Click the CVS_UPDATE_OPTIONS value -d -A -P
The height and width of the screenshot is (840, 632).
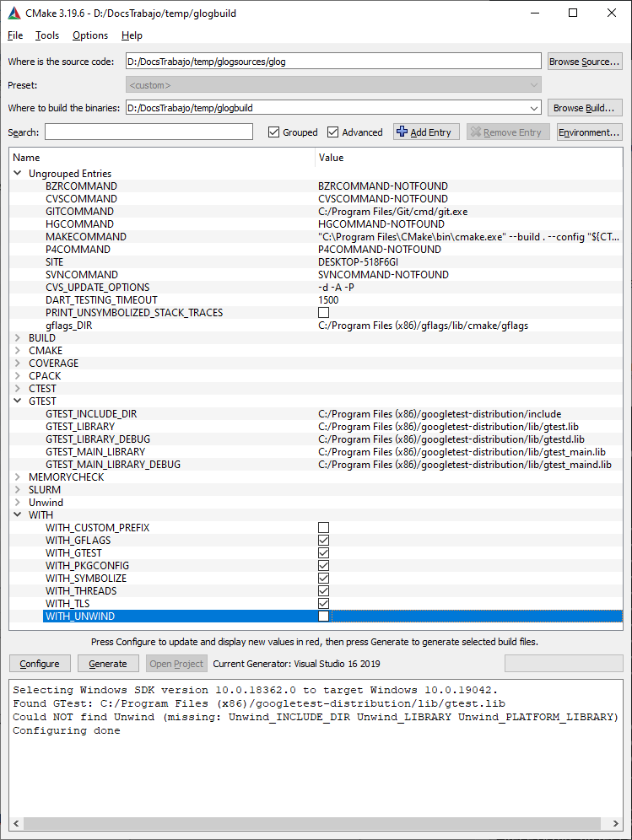(x=336, y=287)
